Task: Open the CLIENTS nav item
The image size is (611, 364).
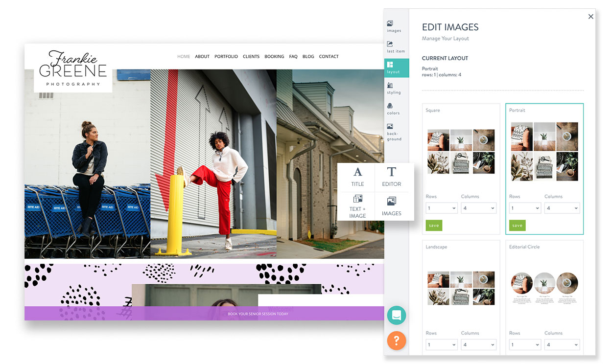Action: click(251, 56)
